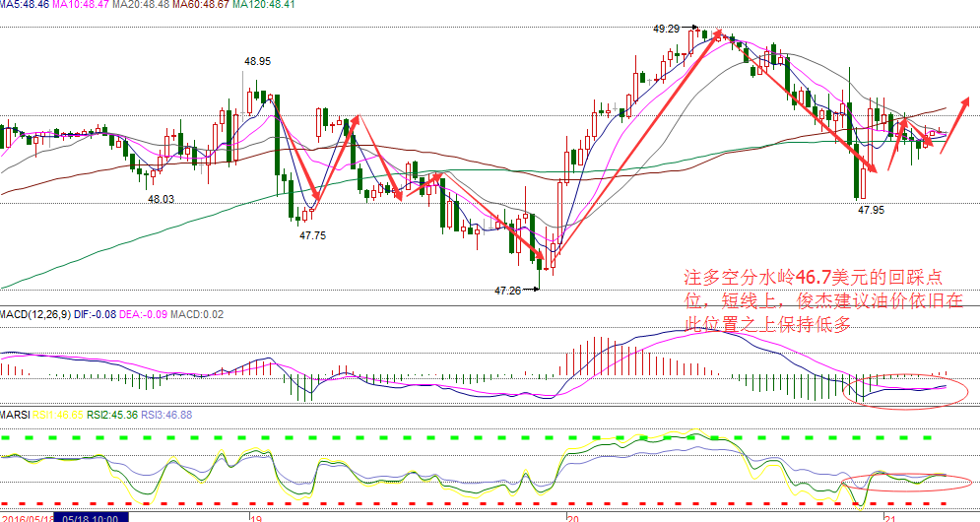Click the RSI2:45.36 legend value
980x522 pixels.
112,415
